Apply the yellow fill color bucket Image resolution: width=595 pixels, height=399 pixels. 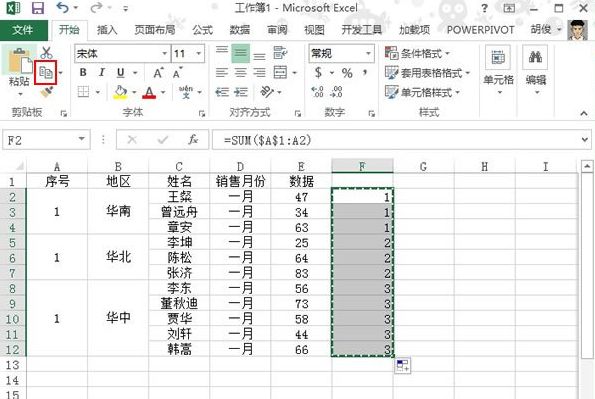(x=121, y=92)
